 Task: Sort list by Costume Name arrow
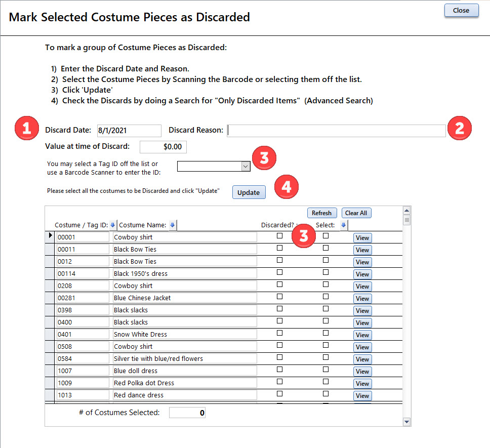[x=172, y=225]
